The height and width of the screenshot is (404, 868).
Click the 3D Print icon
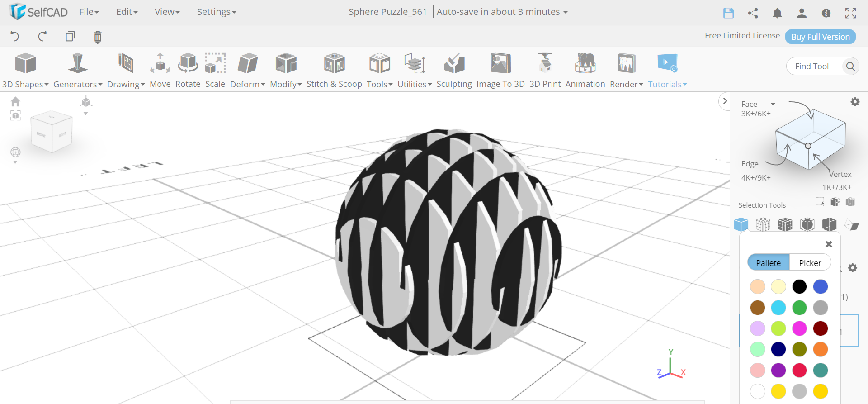[x=545, y=63]
